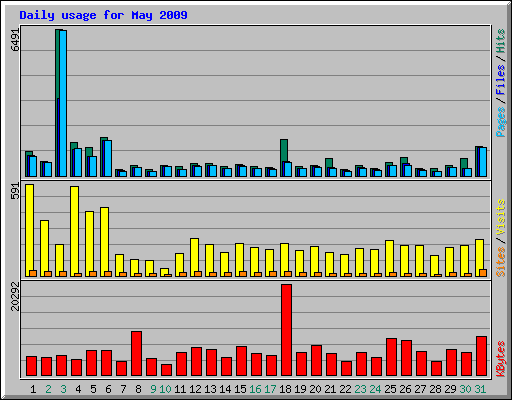Click the Visits legend label
This screenshot has width=512, height=400.
click(x=500, y=217)
